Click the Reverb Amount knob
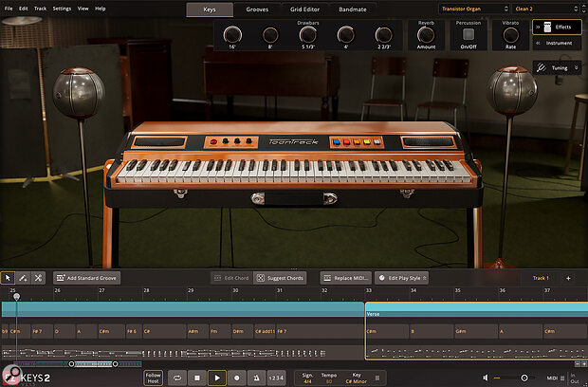 (426, 35)
